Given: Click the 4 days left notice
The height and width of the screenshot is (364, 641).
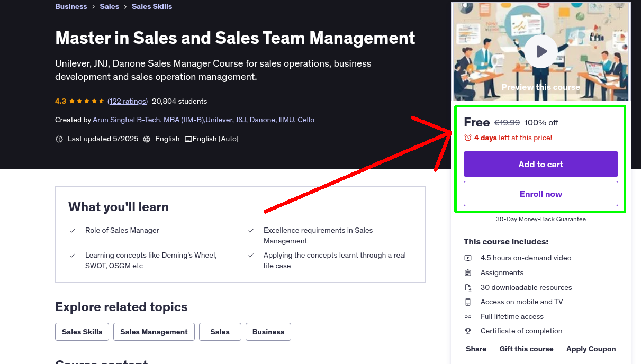Looking at the screenshot, I should (513, 138).
